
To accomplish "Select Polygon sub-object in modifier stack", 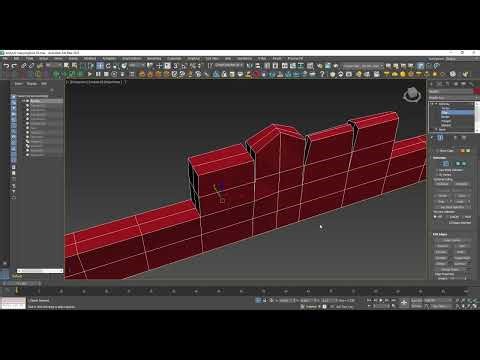I will click(x=446, y=121).
